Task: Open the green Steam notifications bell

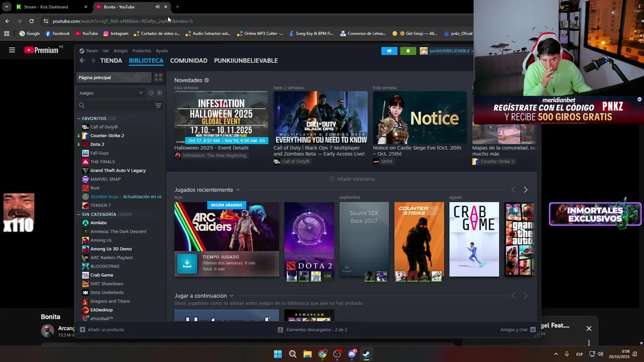Action: tap(408, 51)
